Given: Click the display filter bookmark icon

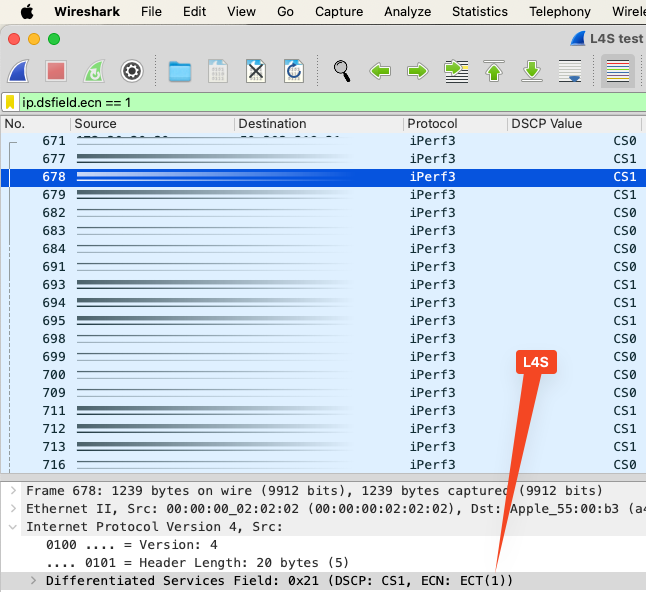Looking at the screenshot, I should (x=10, y=102).
